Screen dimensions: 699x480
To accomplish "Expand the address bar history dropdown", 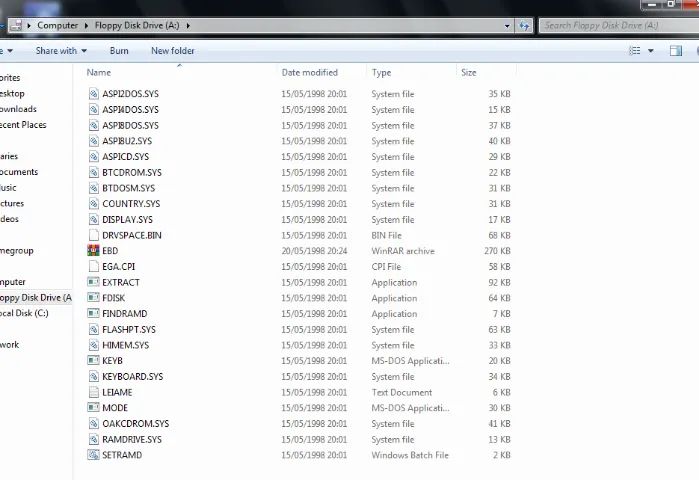I will click(x=507, y=26).
